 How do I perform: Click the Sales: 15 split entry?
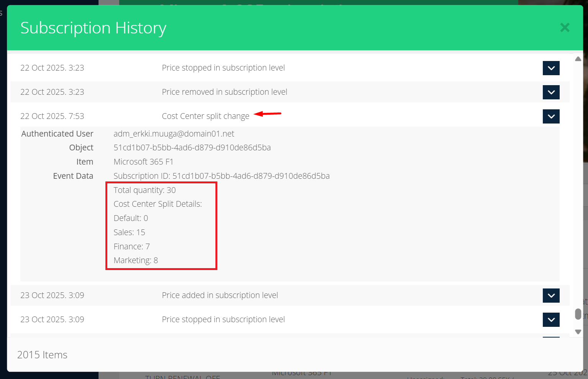point(129,232)
